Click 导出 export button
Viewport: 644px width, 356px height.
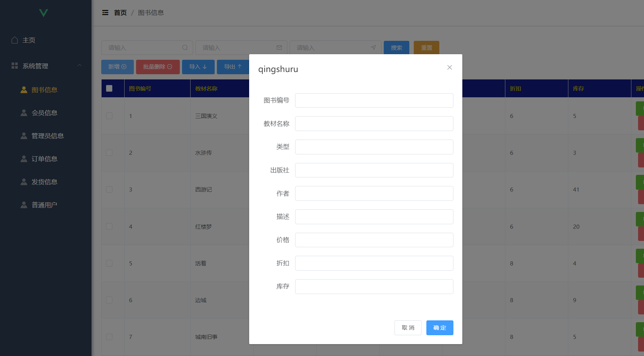pyautogui.click(x=233, y=67)
